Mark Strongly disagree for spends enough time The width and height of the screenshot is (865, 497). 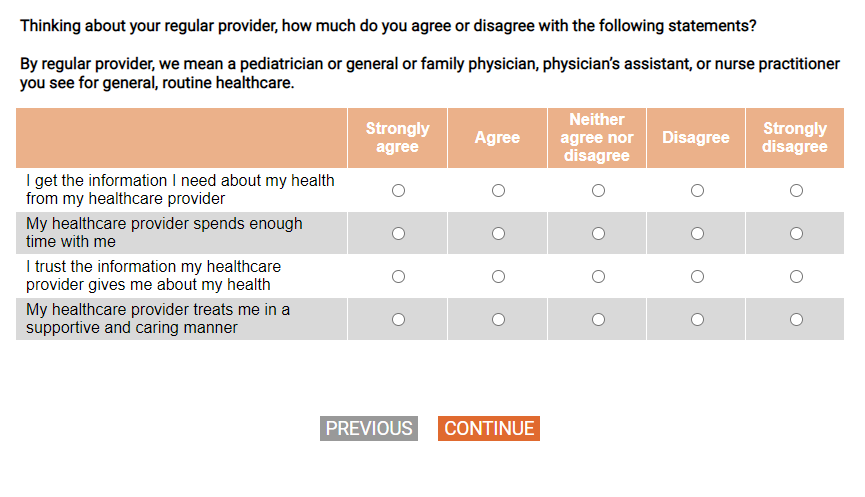coord(796,233)
